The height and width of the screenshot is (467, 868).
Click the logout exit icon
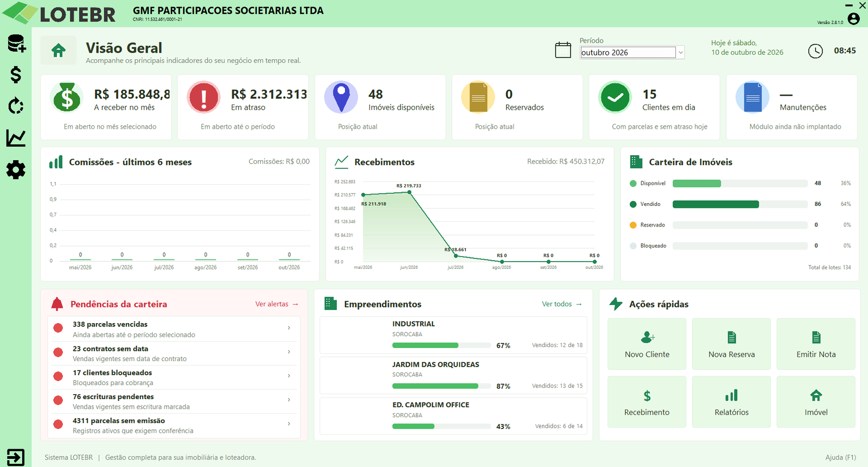click(x=16, y=457)
